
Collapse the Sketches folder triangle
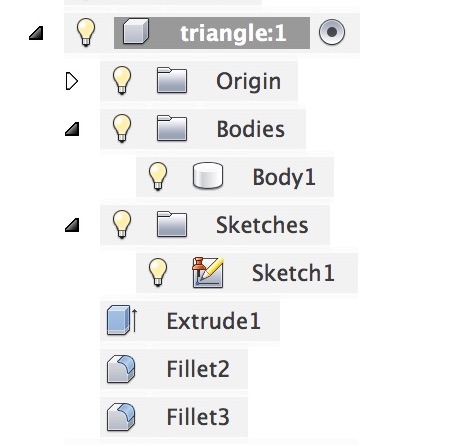click(72, 225)
